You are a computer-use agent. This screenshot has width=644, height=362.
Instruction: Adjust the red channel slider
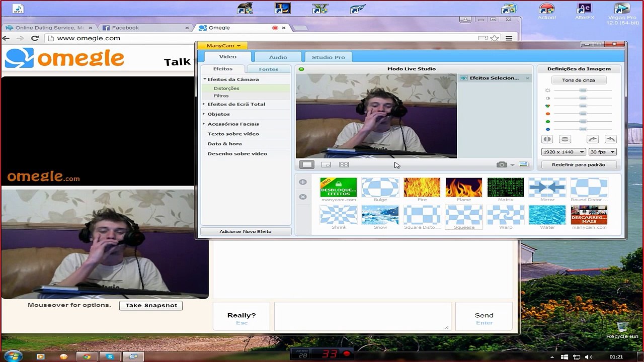(x=583, y=114)
